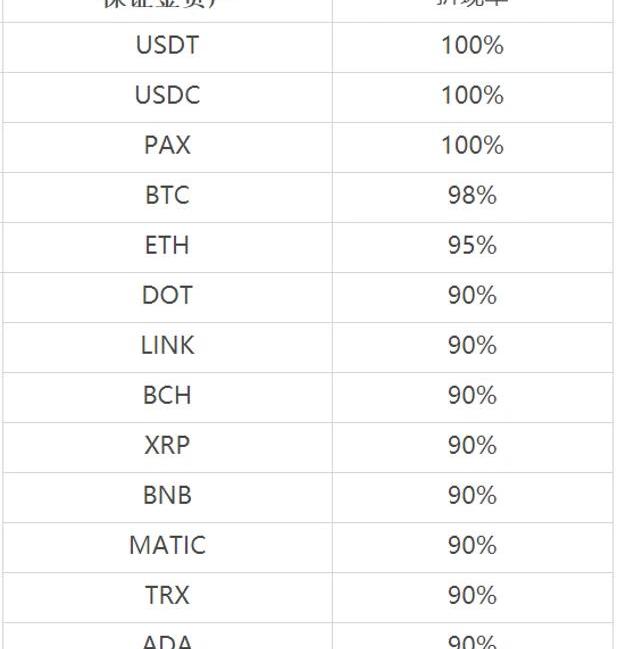The width and height of the screenshot is (619, 649).
Task: Click the USDT cell in the table
Action: (167, 46)
